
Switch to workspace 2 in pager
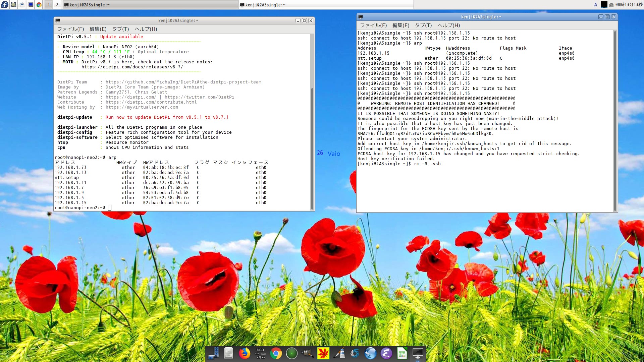(x=57, y=5)
